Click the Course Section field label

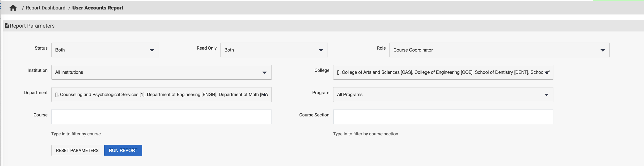pos(314,115)
